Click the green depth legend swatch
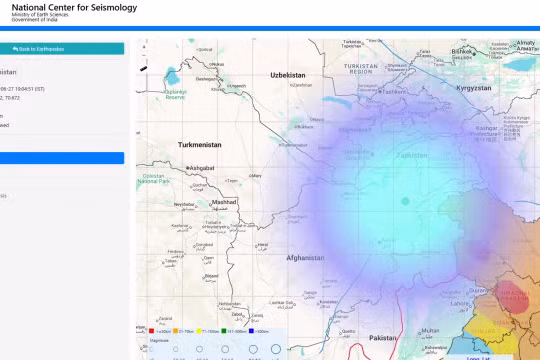The width and height of the screenshot is (540, 360). tap(224, 331)
